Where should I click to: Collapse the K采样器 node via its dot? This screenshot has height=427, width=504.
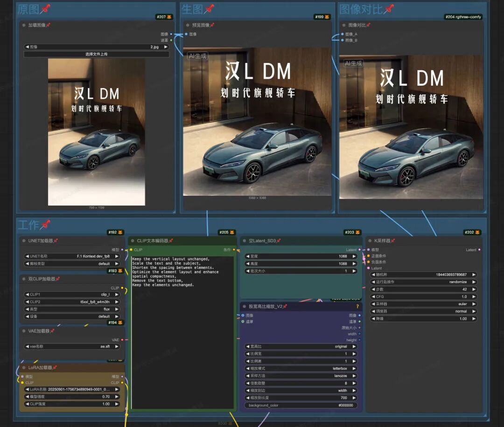[369, 241]
